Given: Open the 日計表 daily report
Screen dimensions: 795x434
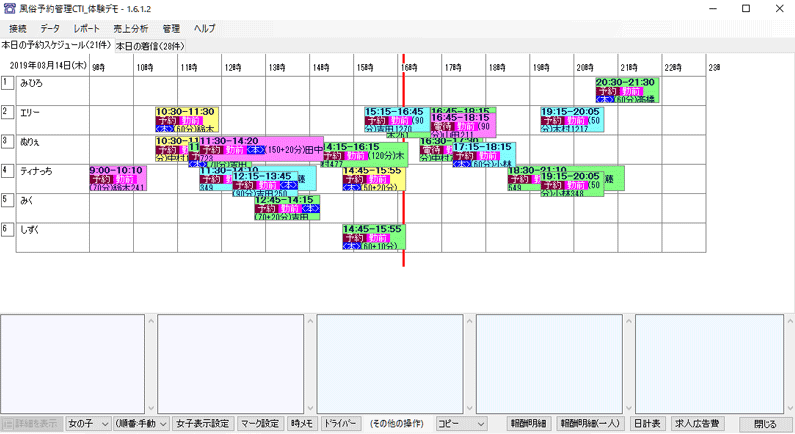Looking at the screenshot, I should pyautogui.click(x=648, y=424).
